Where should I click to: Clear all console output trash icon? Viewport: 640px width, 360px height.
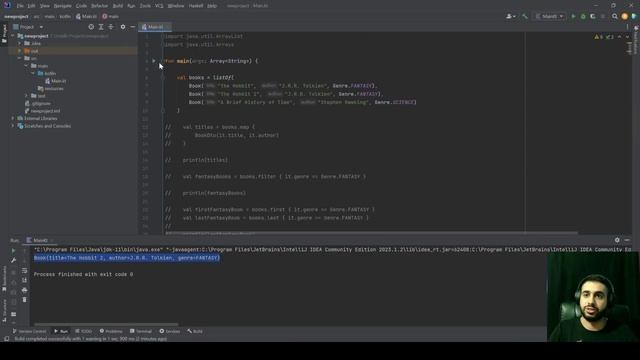24,300
